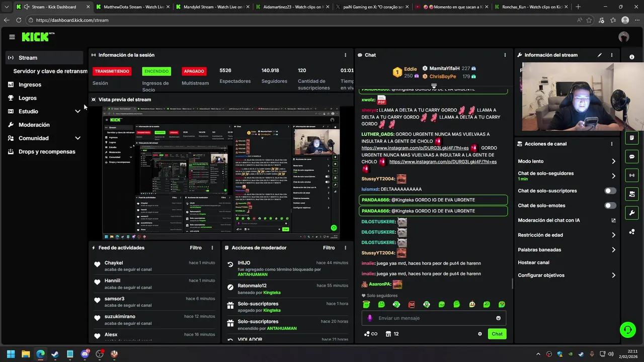
Task: Open options menu of Acciones de moderador
Action: (x=345, y=248)
